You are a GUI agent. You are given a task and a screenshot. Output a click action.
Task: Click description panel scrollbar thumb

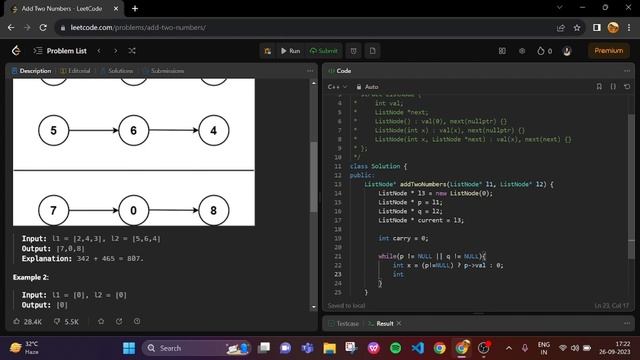click(313, 177)
